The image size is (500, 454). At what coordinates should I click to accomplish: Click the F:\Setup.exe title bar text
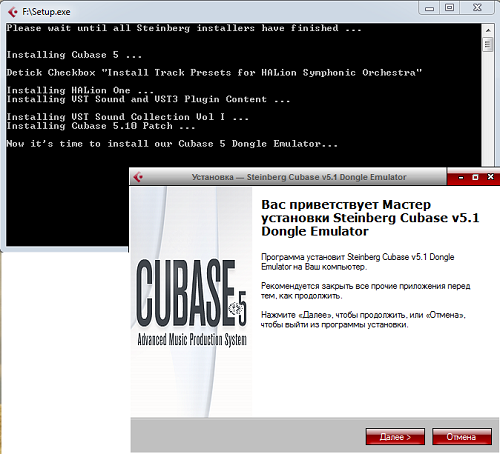coord(46,12)
